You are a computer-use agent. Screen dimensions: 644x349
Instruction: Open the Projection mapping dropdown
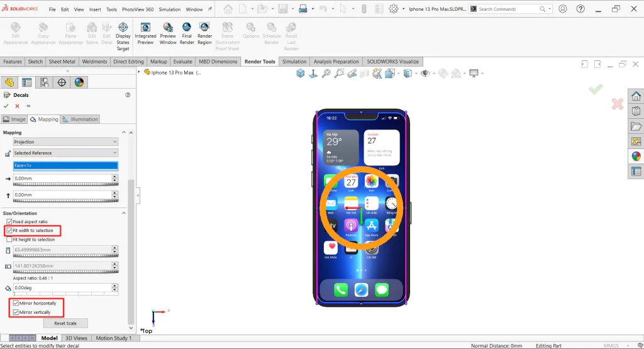[65, 141]
